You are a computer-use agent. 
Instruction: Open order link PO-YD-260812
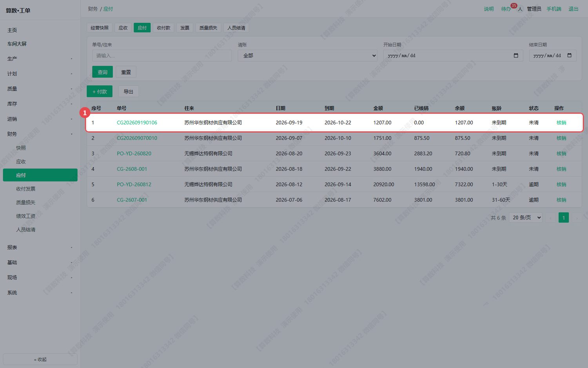pos(134,184)
